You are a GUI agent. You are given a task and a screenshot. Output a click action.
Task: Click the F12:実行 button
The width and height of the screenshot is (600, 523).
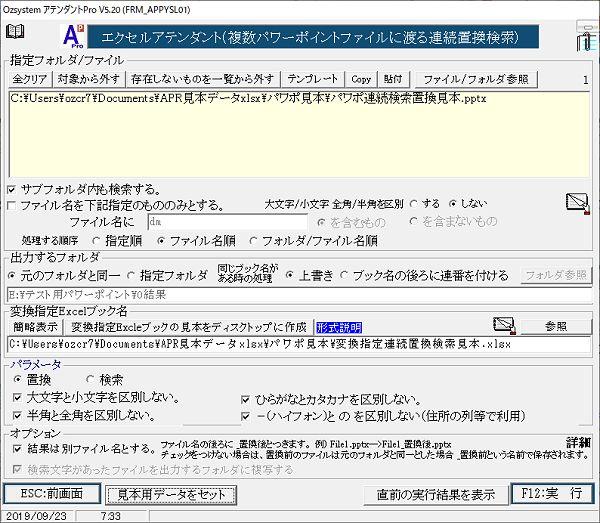[x=552, y=494]
